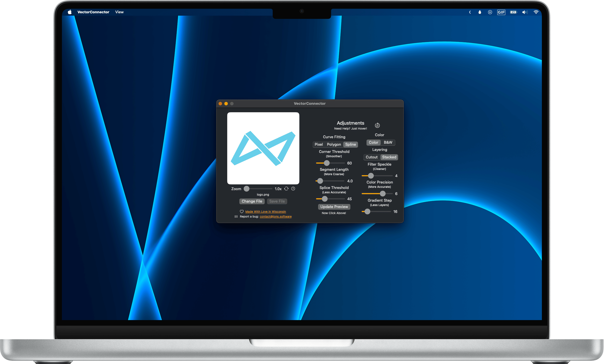Click the 'Now Click Above!' hint text

point(334,213)
